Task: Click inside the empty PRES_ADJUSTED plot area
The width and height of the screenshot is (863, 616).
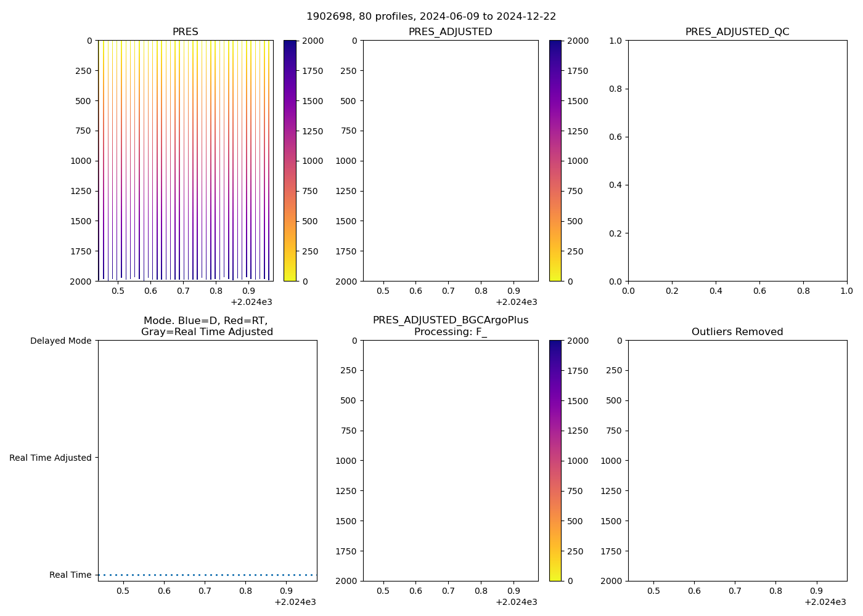Action: (450, 160)
